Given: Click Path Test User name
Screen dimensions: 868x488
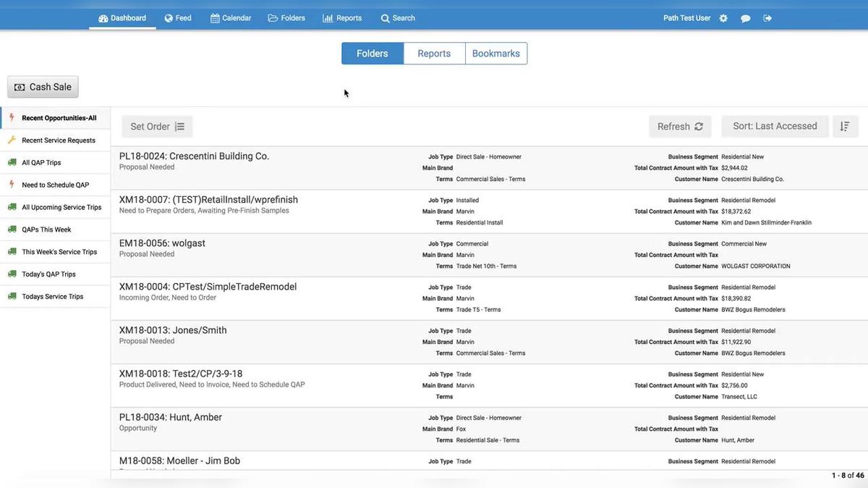Looking at the screenshot, I should click(686, 18).
